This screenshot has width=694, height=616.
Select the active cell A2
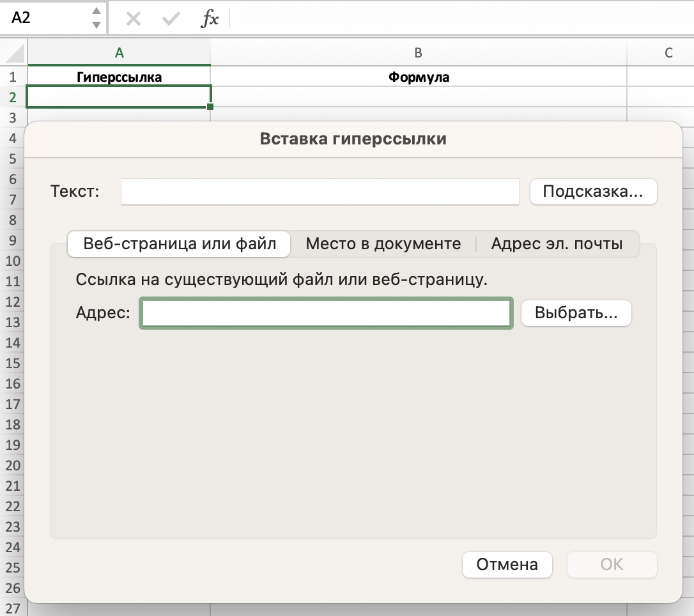(119, 97)
